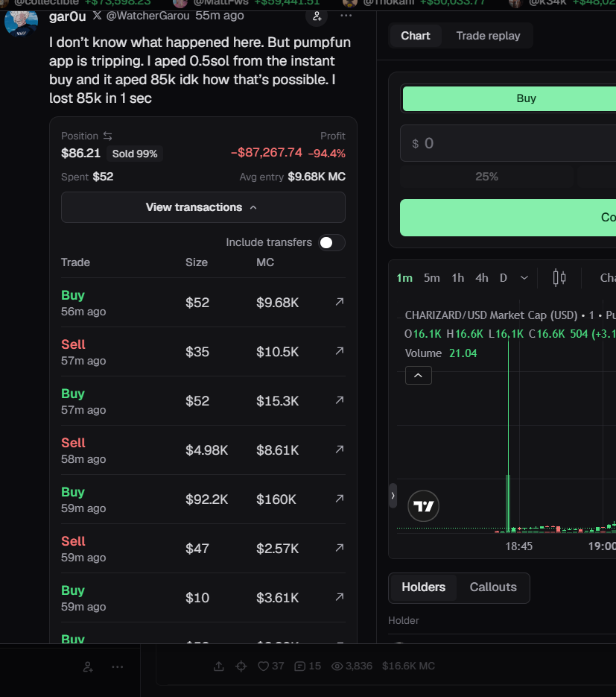This screenshot has height=697, width=616.
Task: Open the $3.61K MC buy transaction link
Action: 340,597
